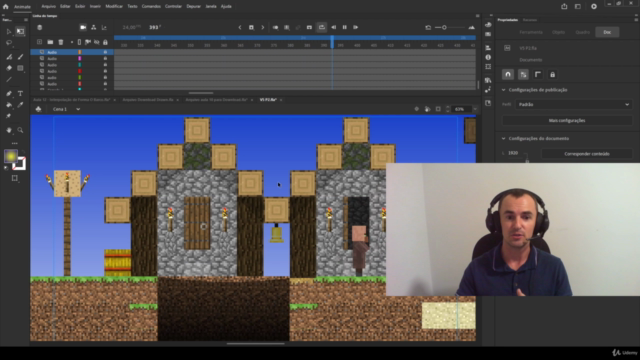Screen dimensions: 640x360
Task: Go to the next keyframe arrow
Action: click(x=262, y=27)
